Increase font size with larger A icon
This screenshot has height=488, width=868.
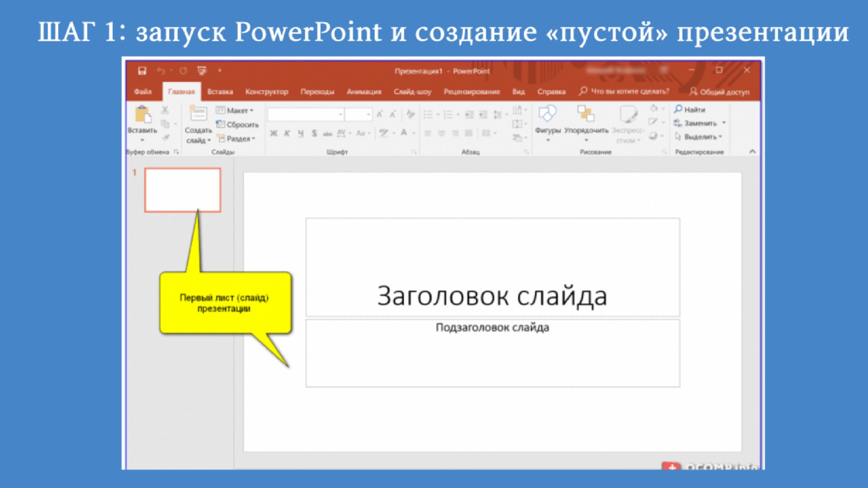pyautogui.click(x=379, y=114)
